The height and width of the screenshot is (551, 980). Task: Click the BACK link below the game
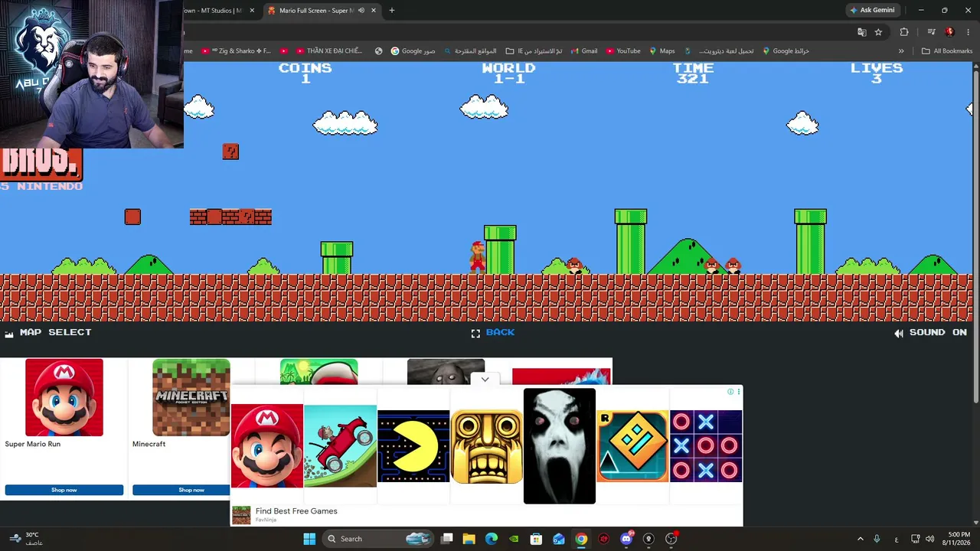click(x=500, y=332)
